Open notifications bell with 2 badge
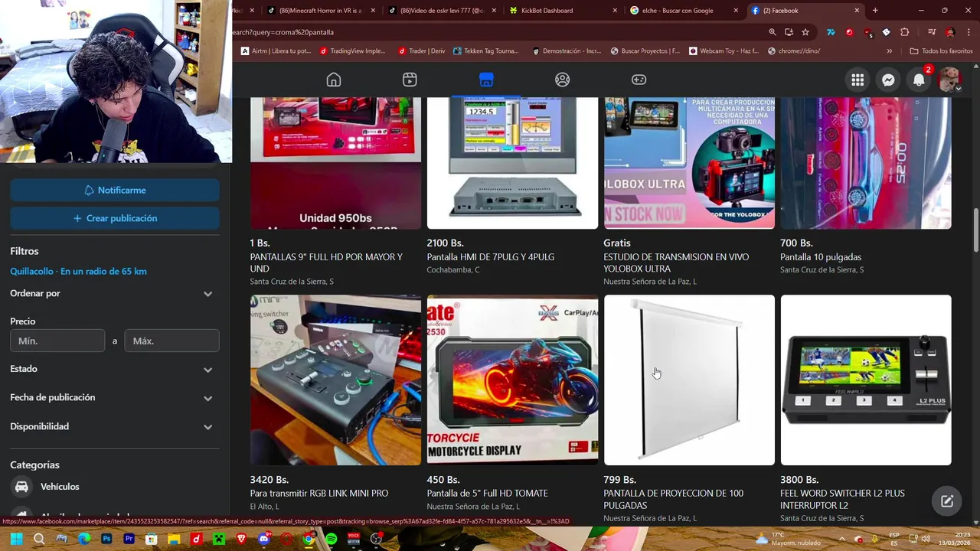 919,80
